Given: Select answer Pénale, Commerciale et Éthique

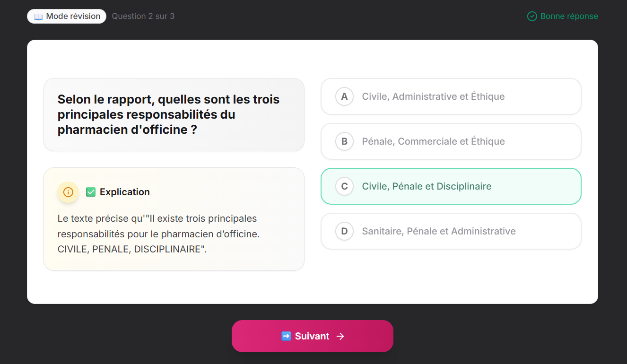Looking at the screenshot, I should point(451,141).
